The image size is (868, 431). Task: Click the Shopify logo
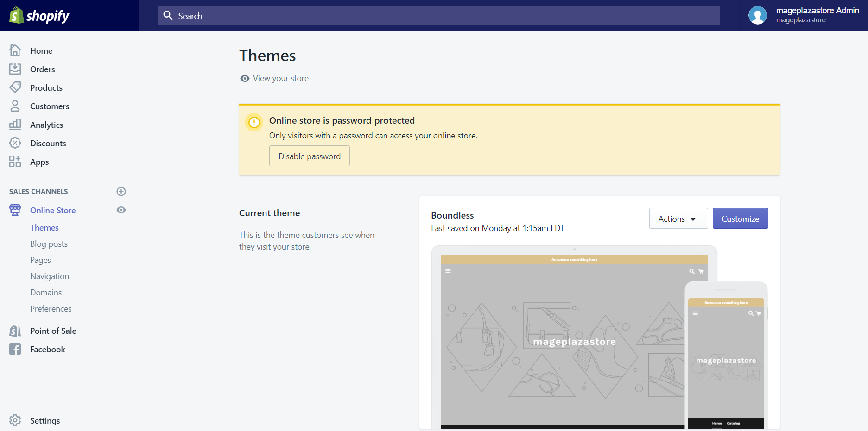[x=39, y=16]
